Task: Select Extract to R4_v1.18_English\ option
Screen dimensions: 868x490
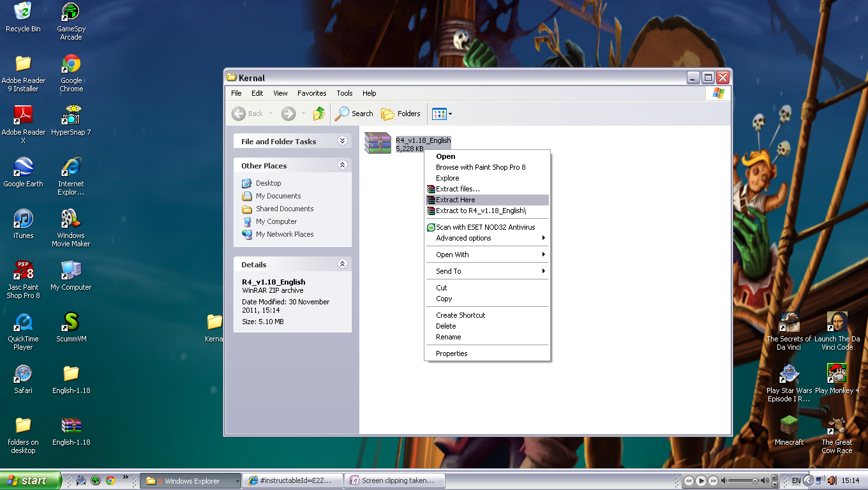Action: (x=488, y=211)
